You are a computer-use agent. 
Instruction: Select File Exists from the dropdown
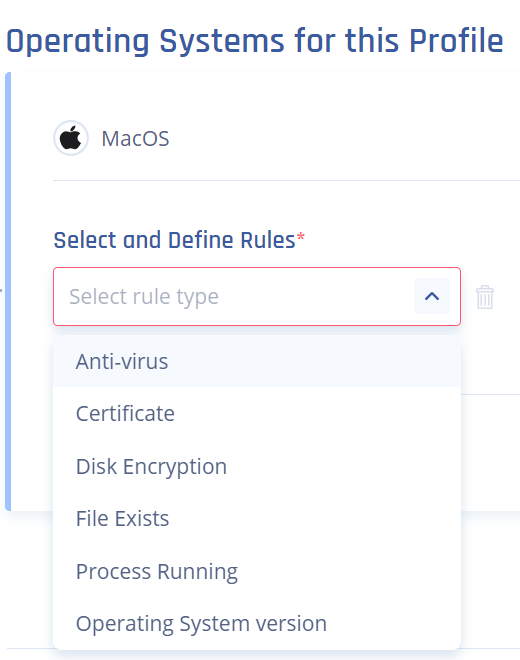[257, 519]
